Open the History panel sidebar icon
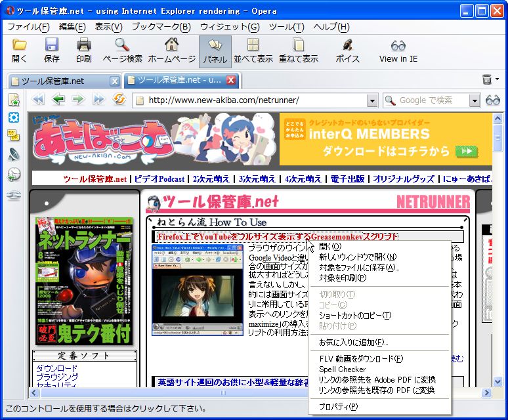 [x=14, y=175]
